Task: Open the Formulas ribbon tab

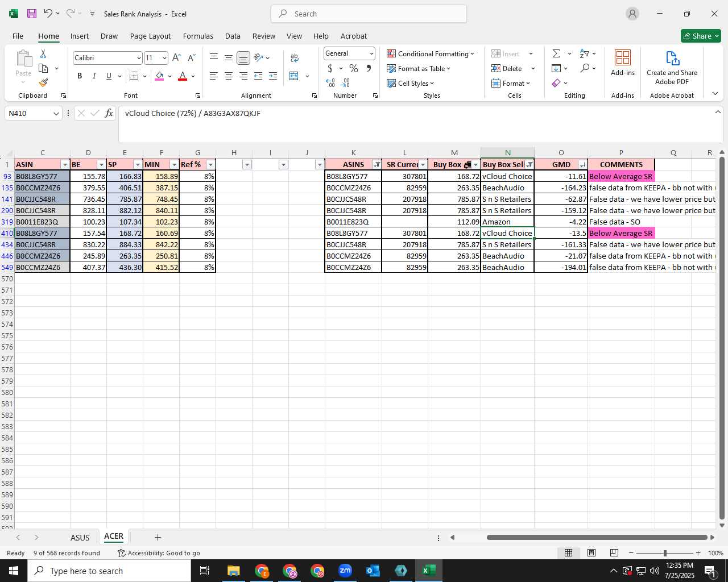Action: coord(198,36)
